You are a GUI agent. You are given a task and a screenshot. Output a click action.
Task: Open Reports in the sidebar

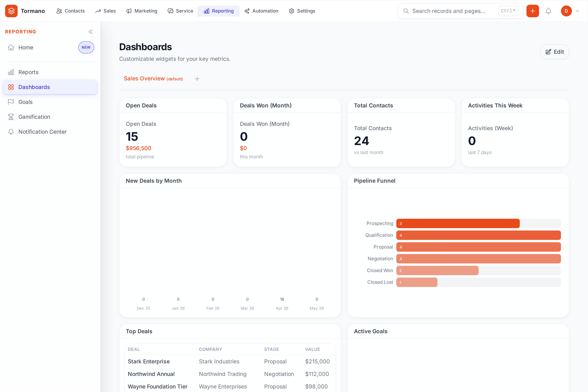[50, 72]
